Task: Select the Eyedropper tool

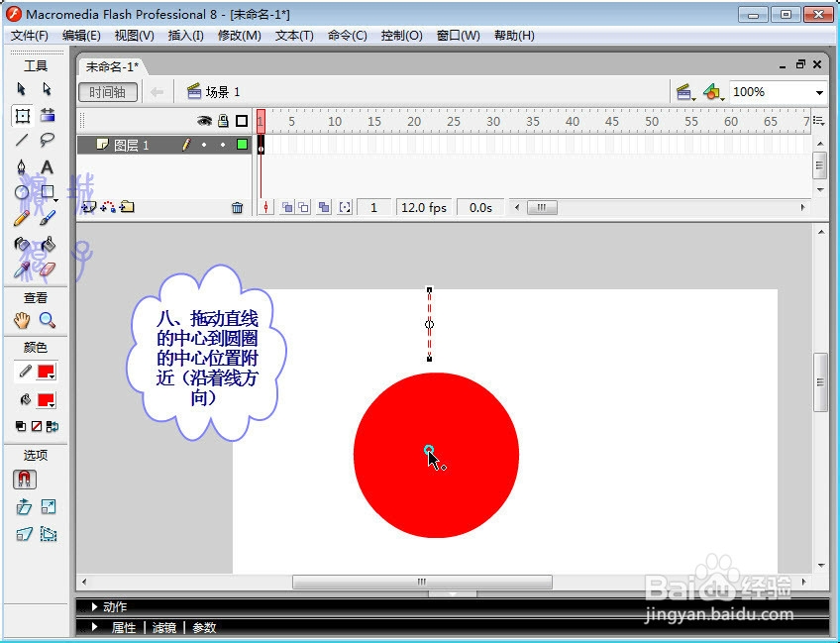Action: pos(22,270)
